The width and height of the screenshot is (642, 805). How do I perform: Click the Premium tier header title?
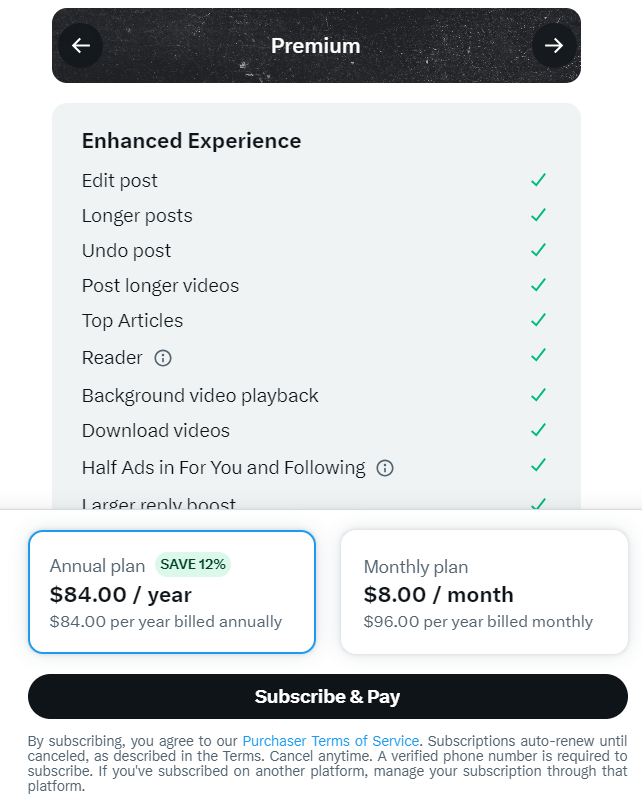tap(315, 46)
